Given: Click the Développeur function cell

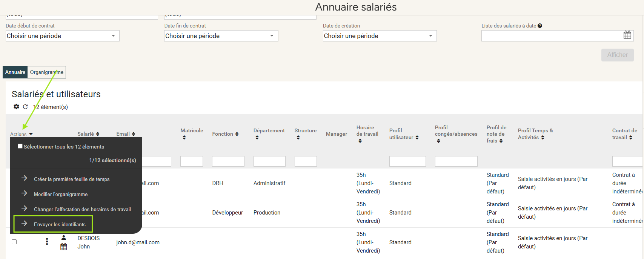Looking at the screenshot, I should click(227, 213).
